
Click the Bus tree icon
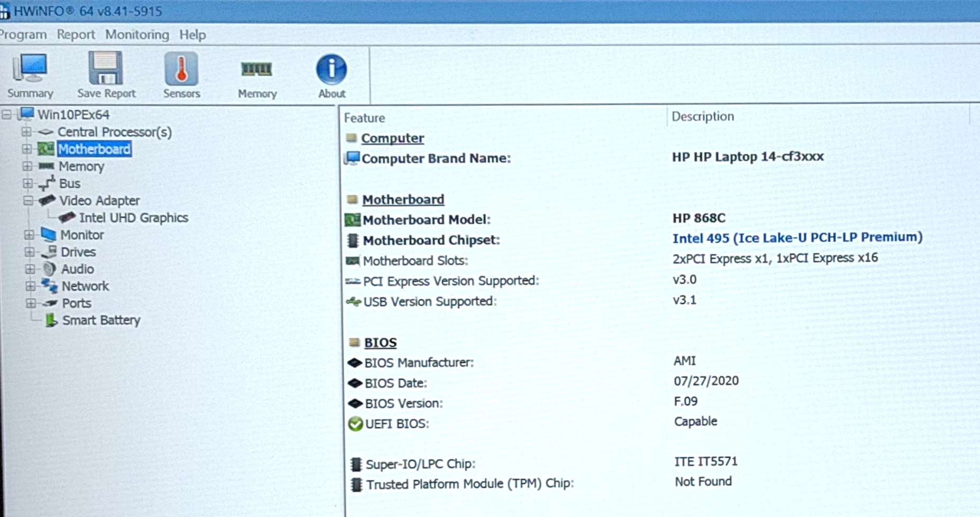47,183
